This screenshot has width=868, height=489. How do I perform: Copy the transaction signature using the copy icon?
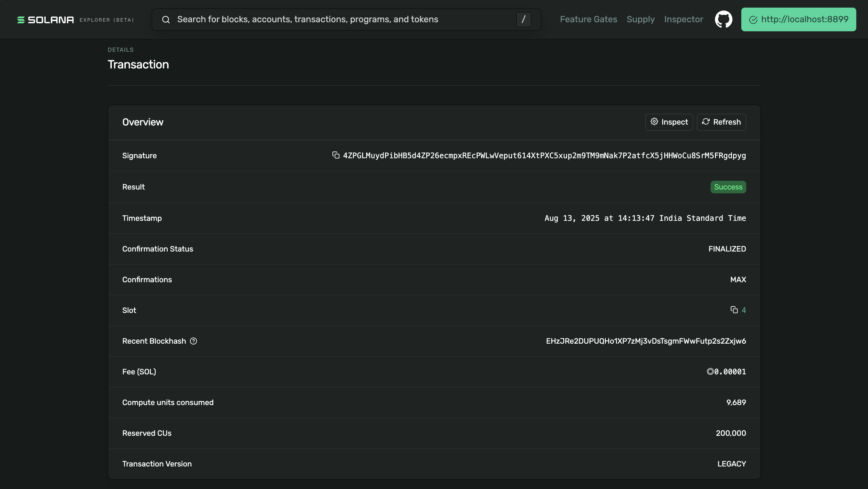coord(336,155)
